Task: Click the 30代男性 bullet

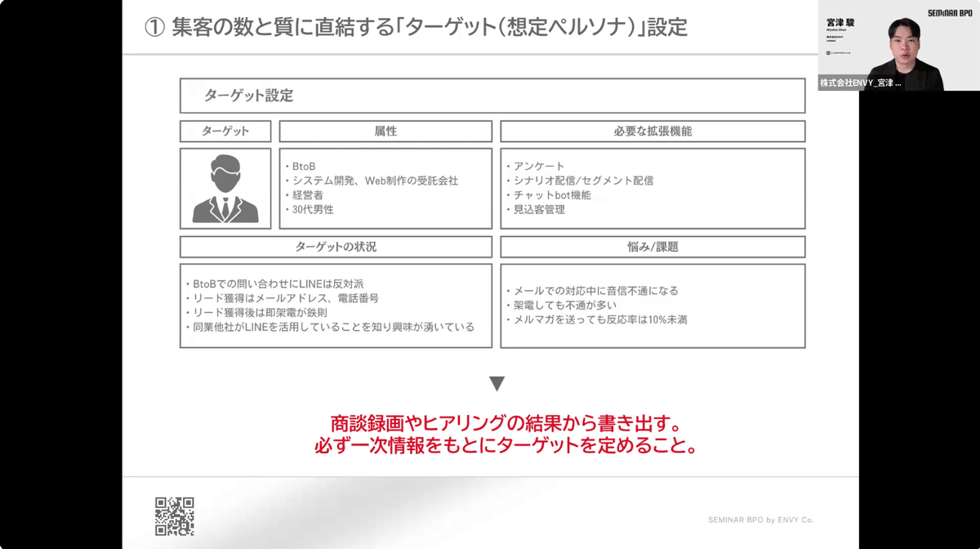Action: (310, 209)
